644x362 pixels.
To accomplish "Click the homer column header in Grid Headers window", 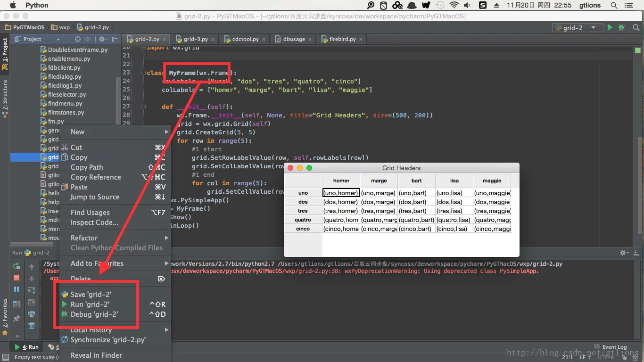I will click(x=341, y=181).
